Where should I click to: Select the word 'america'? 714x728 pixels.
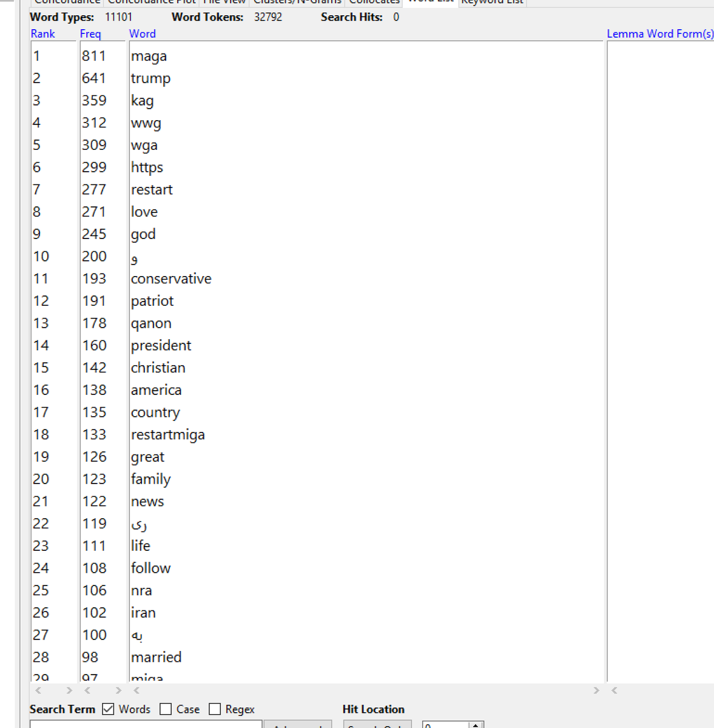point(156,390)
